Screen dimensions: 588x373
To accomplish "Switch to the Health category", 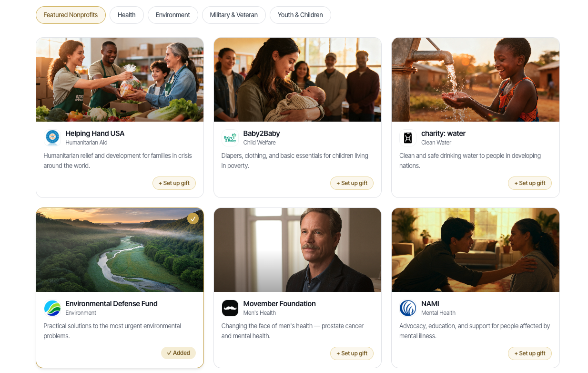I will pyautogui.click(x=127, y=15).
